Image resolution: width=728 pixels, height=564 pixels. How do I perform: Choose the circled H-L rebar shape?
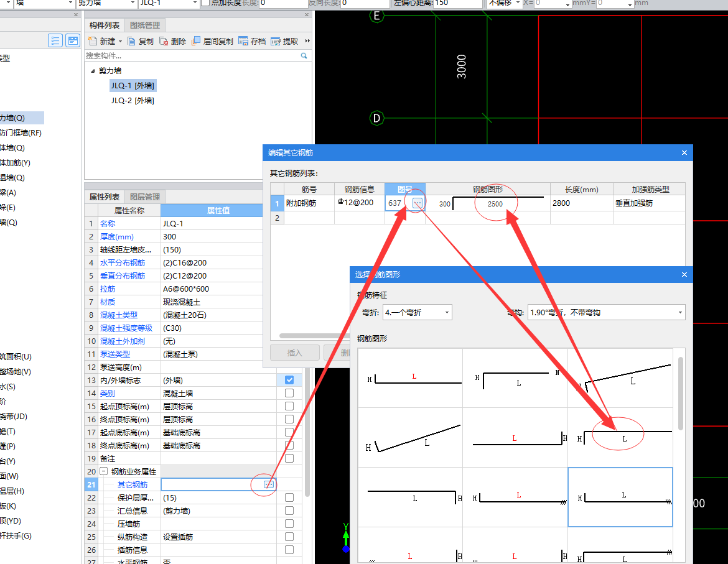click(x=620, y=437)
